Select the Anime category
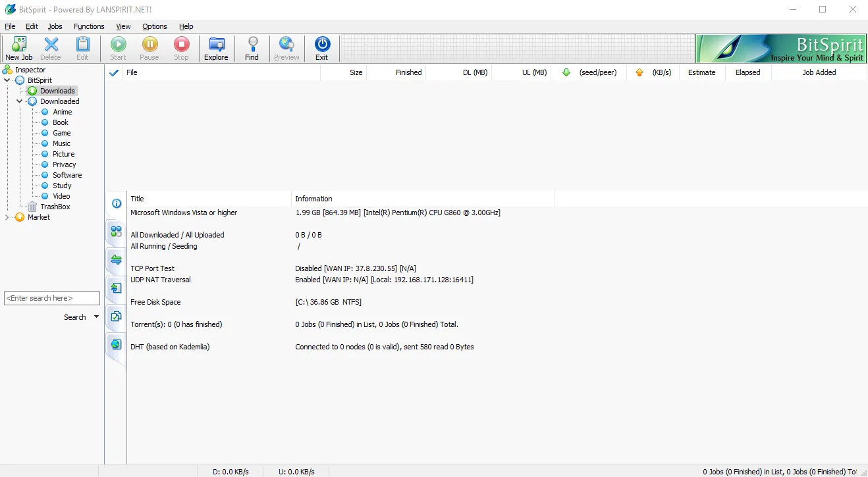This screenshot has width=868, height=477. pos(63,112)
